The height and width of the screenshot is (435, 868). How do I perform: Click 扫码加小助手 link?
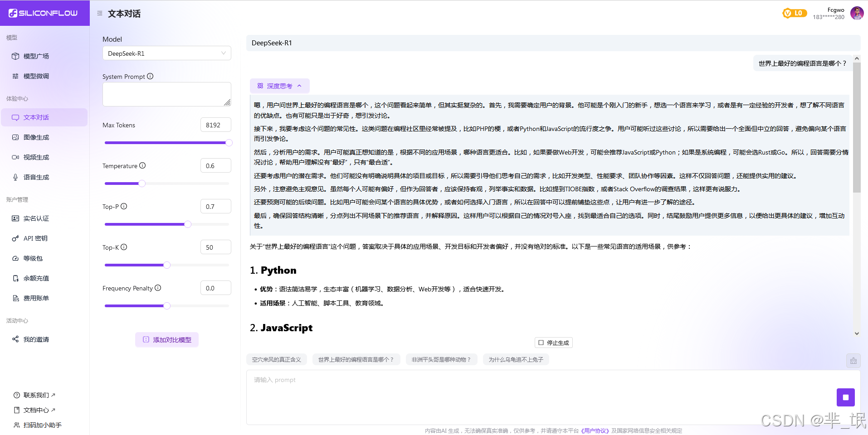pos(38,425)
